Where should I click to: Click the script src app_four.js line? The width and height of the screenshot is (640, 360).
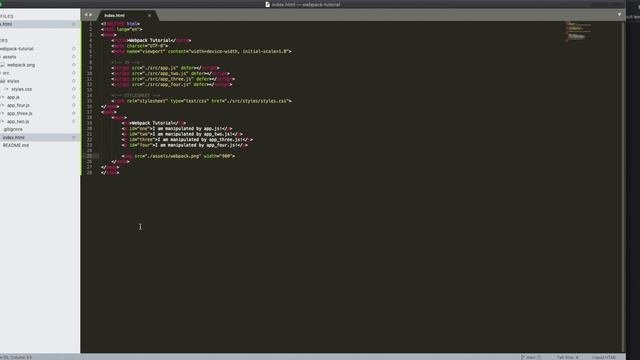click(172, 84)
